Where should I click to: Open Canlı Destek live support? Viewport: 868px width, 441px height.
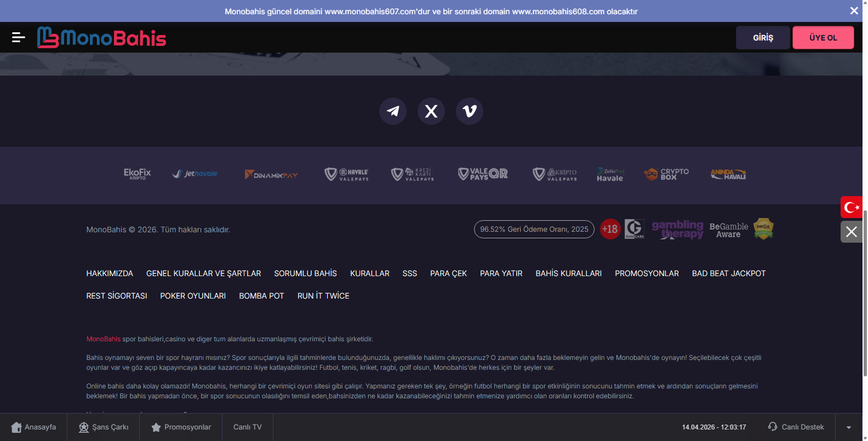[796, 427]
